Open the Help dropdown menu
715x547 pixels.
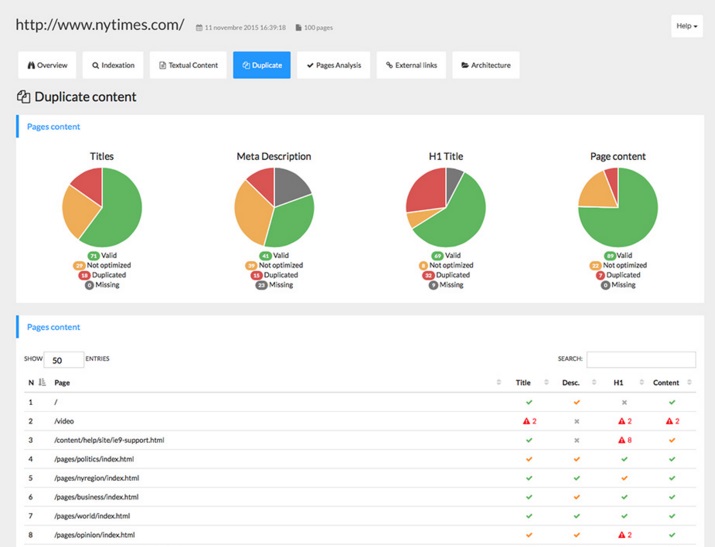[688, 26]
